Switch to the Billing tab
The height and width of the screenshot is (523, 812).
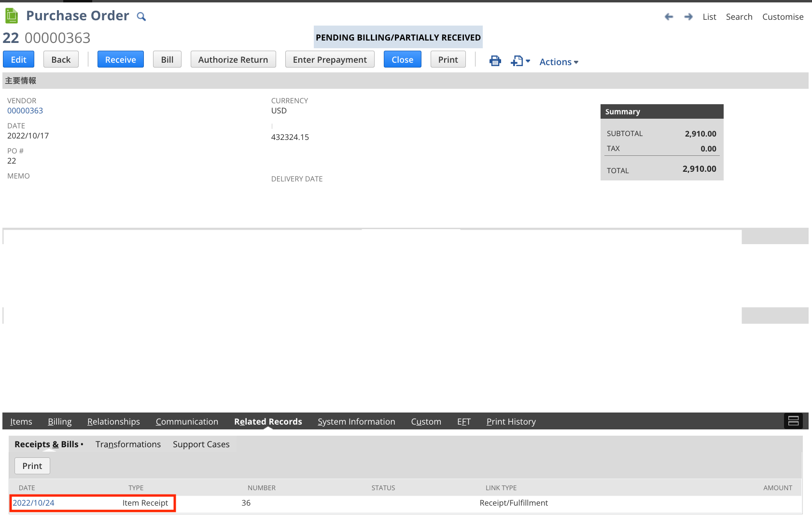[x=59, y=421]
